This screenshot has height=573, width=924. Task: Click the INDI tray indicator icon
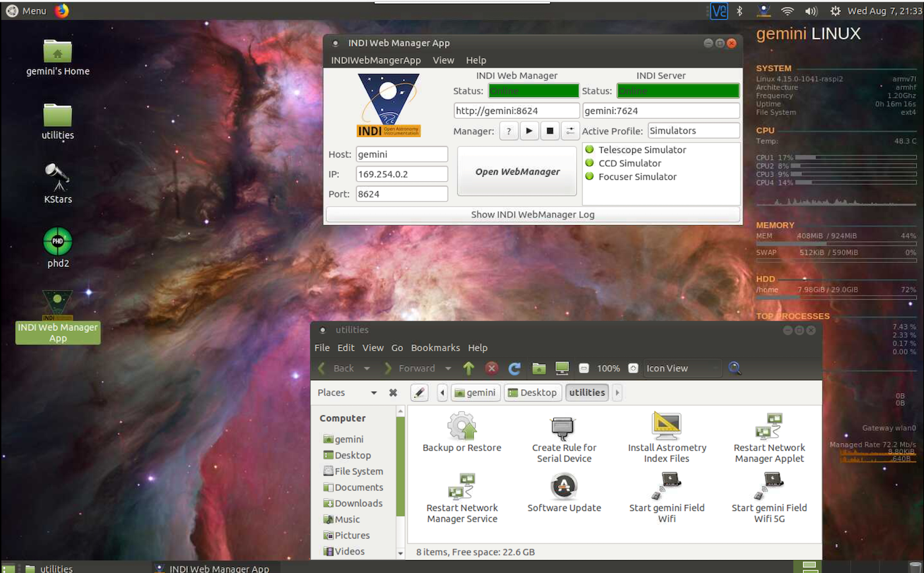pyautogui.click(x=763, y=11)
